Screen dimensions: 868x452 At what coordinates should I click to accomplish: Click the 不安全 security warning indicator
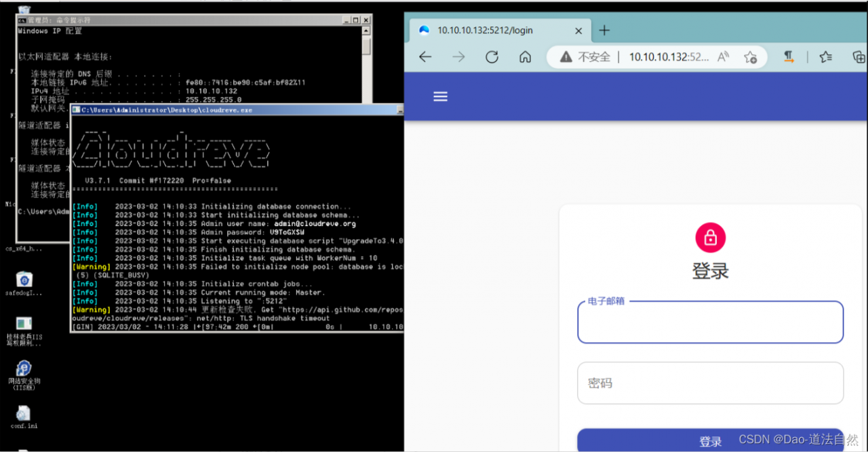tap(585, 57)
